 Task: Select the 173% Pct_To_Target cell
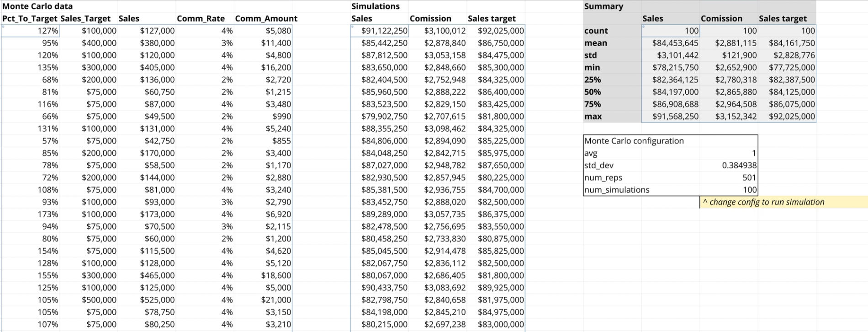pos(30,214)
